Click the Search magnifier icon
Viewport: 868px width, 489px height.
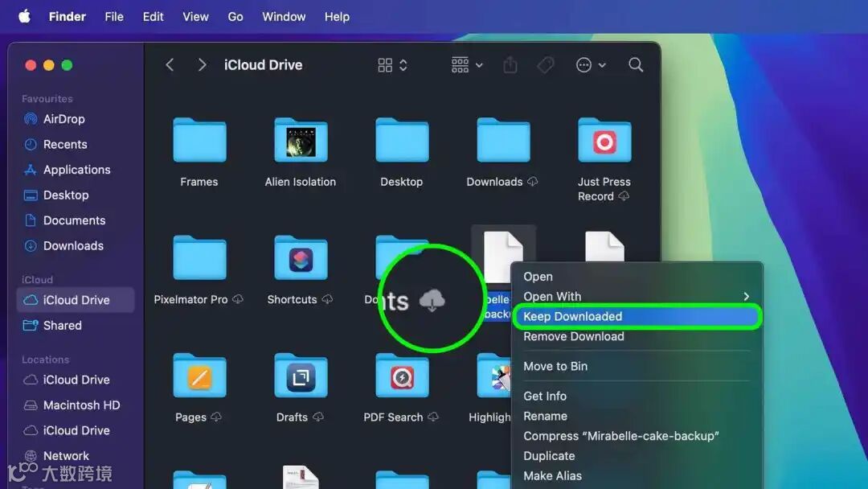pyautogui.click(x=636, y=65)
